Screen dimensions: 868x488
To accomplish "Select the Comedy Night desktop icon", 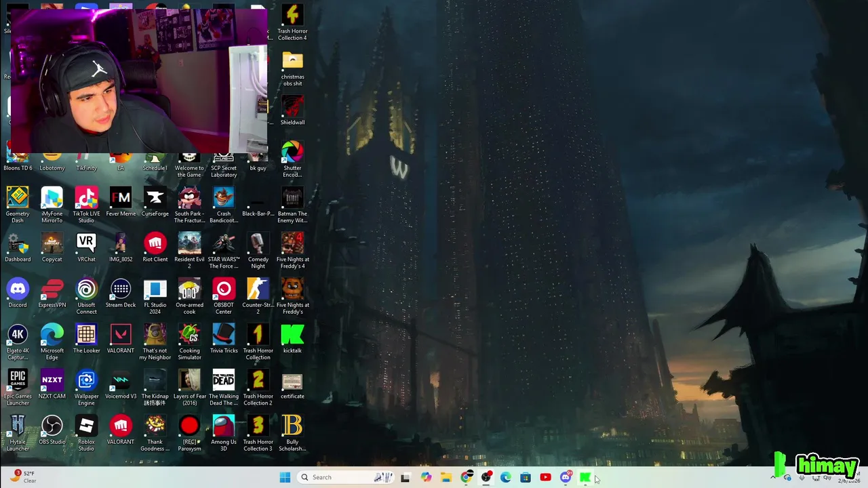I will [258, 251].
